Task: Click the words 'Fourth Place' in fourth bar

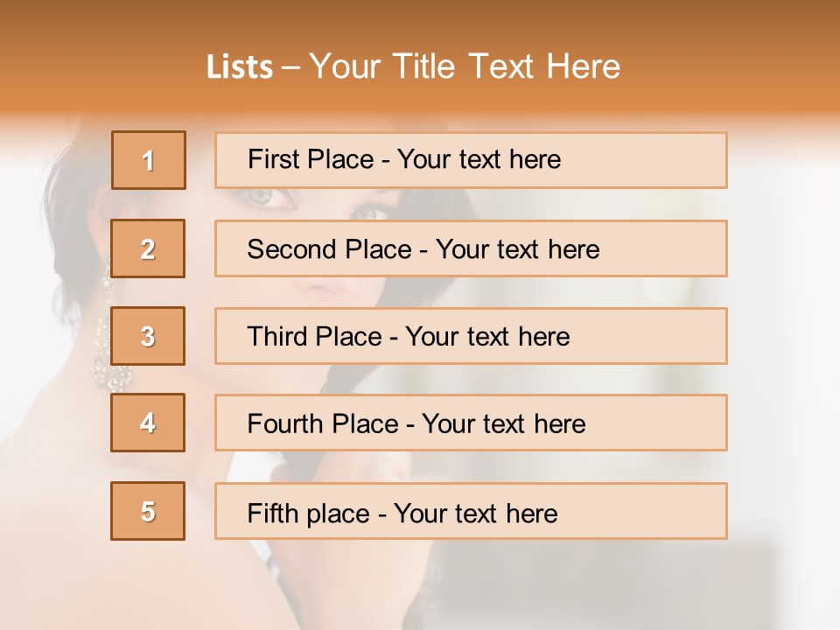Action: (323, 423)
